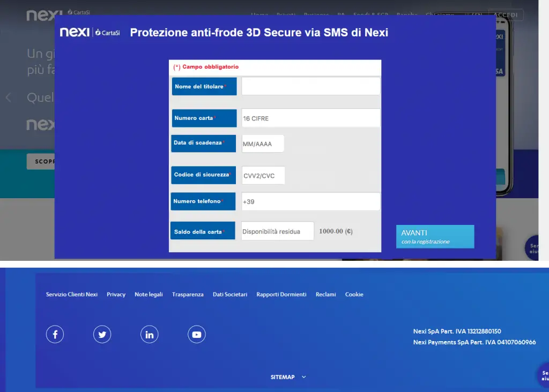549x392 pixels.
Task: Click the YouTube icon in the footer
Action: pos(196,334)
